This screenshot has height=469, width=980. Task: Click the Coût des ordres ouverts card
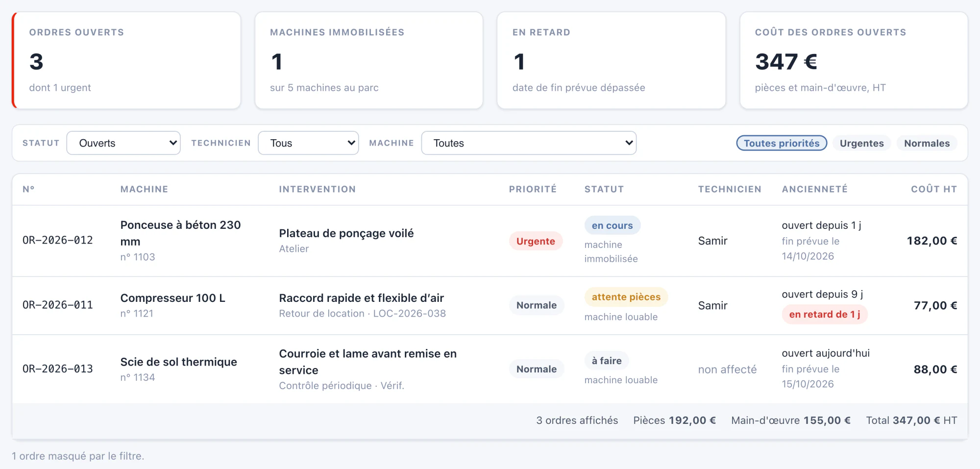pos(854,60)
